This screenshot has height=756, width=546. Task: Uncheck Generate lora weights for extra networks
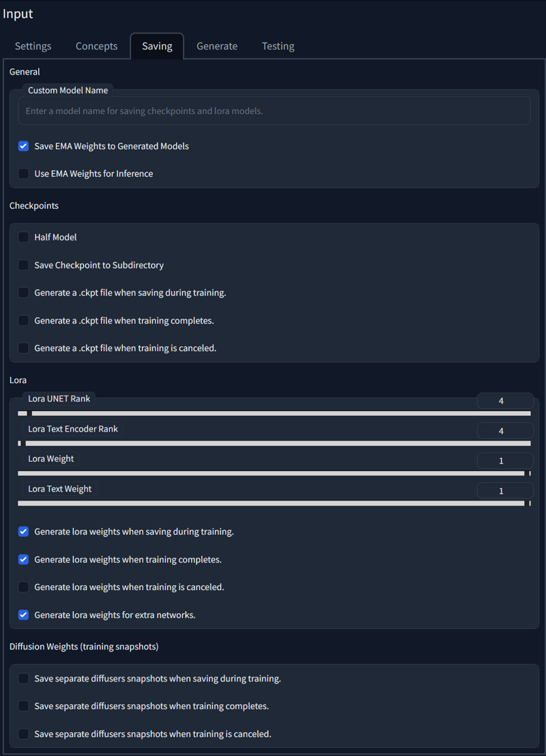(23, 615)
